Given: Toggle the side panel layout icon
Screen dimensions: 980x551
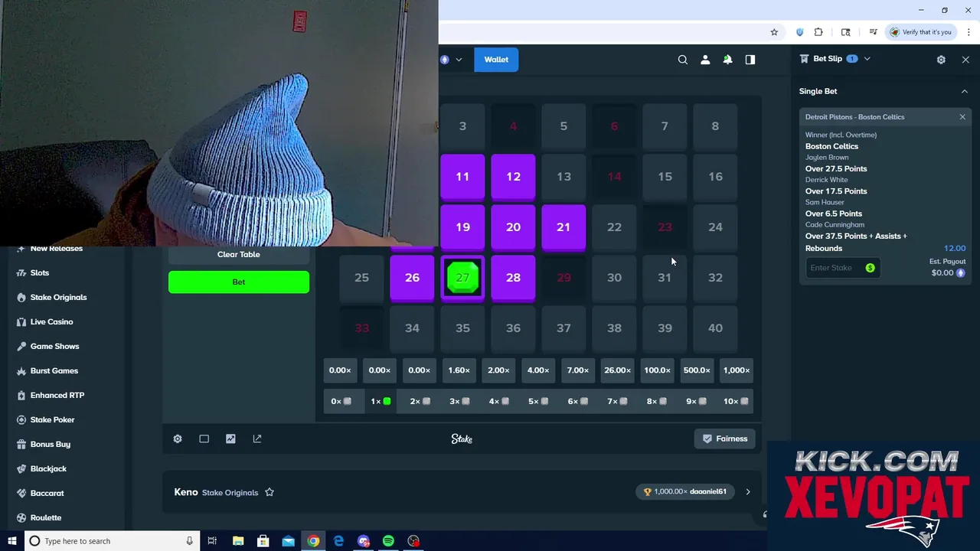Looking at the screenshot, I should pos(750,60).
